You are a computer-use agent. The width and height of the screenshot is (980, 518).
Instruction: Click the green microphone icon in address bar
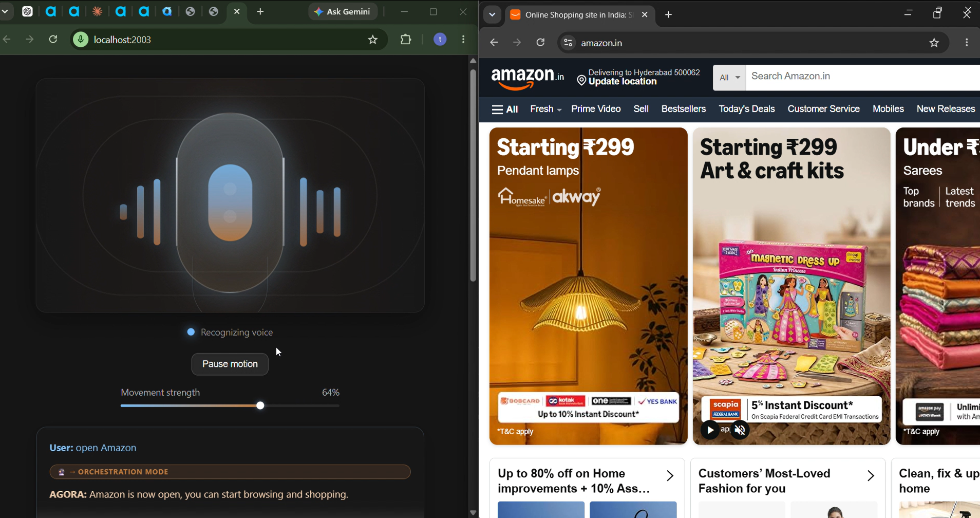[x=81, y=40]
